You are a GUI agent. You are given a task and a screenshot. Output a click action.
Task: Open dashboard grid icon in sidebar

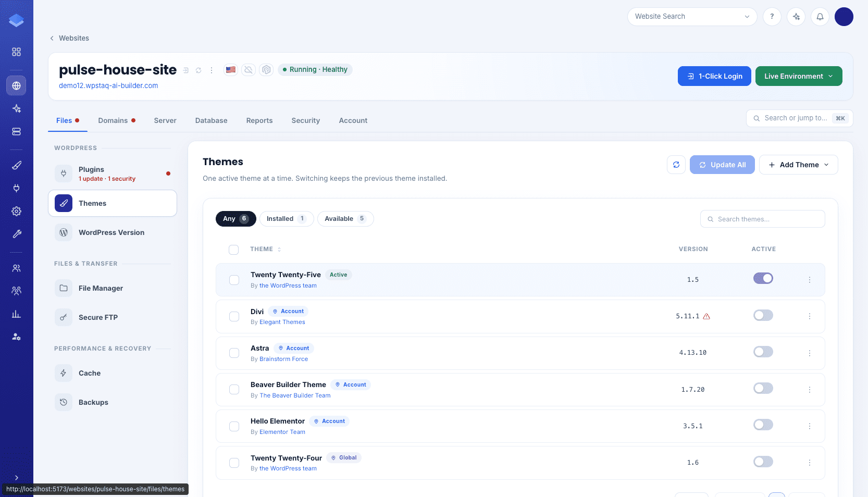point(17,52)
